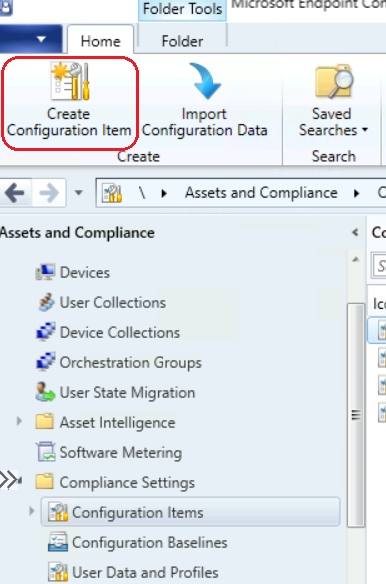Select the Software Metering label
This screenshot has height=584, width=386.
[x=121, y=452]
